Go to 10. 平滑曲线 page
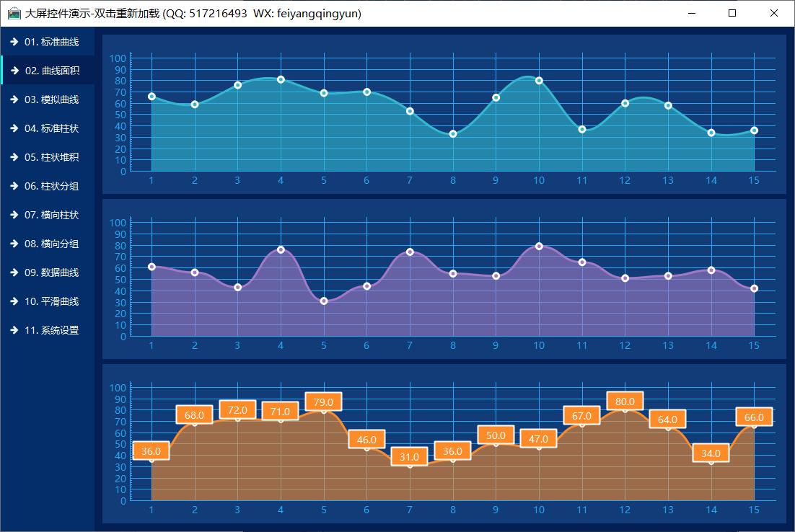 point(51,301)
